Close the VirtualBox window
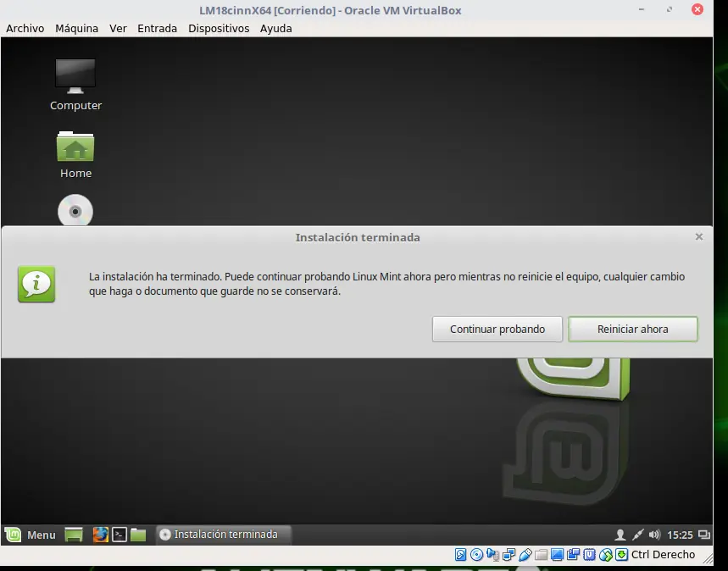This screenshot has height=571, width=728. point(697,9)
